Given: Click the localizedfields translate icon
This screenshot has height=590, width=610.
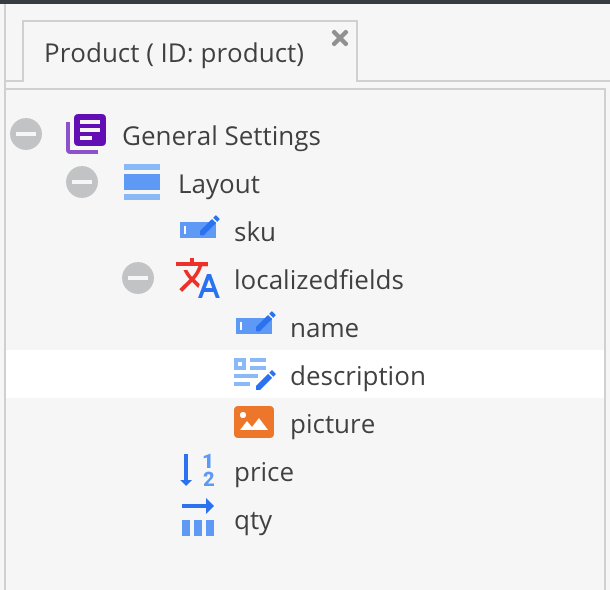Looking at the screenshot, I should tap(197, 279).
